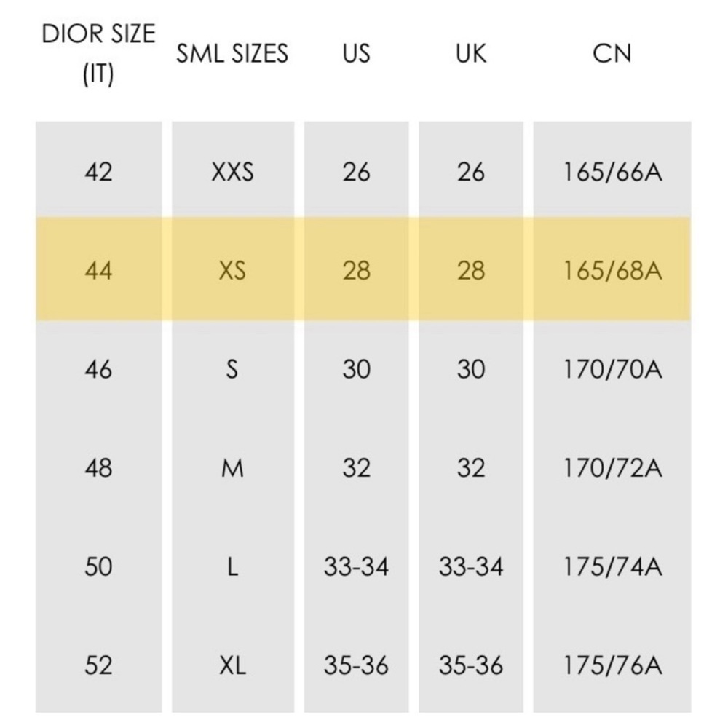The width and height of the screenshot is (728, 728).
Task: Click the SML SIZES column header
Action: pos(232,53)
